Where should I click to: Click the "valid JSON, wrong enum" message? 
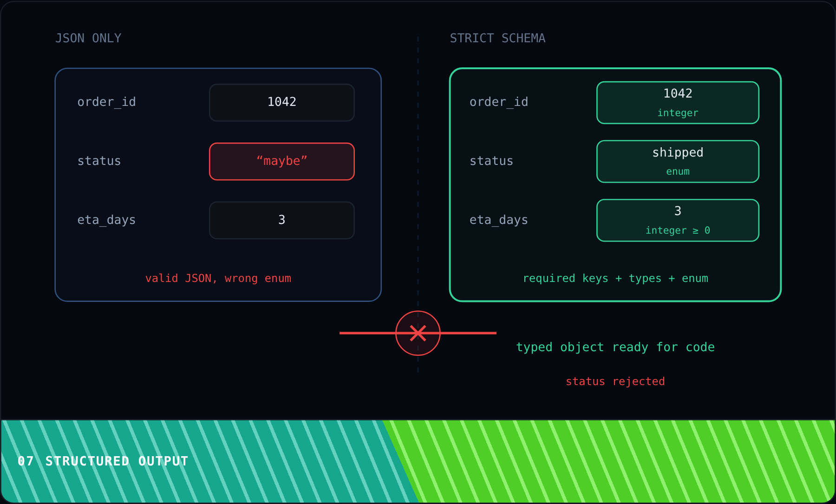pos(218,278)
